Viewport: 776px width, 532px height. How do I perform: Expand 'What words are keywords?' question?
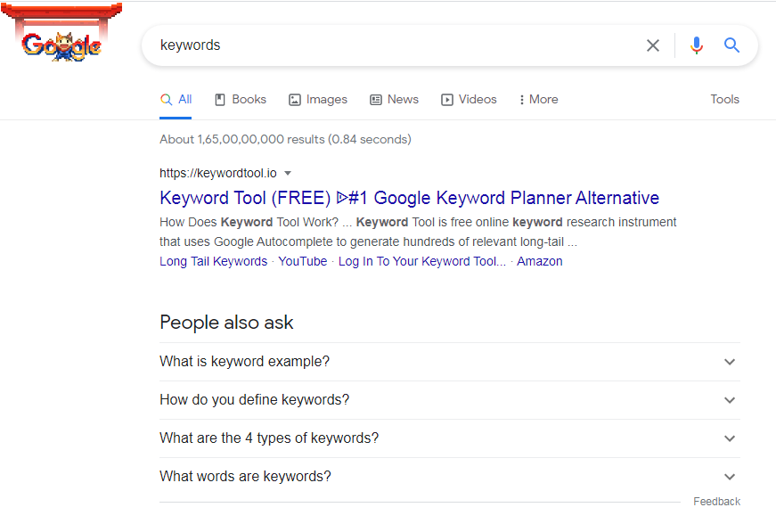(x=730, y=477)
